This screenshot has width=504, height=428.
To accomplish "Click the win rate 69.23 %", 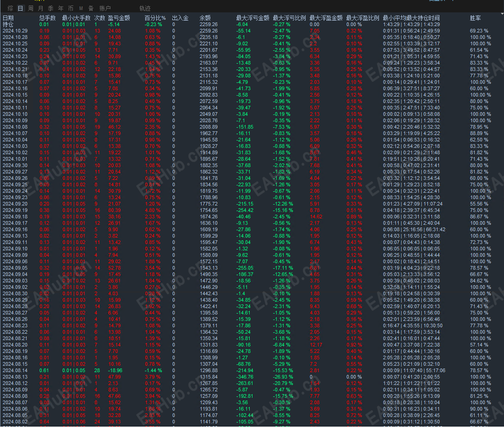I will pos(479,31).
